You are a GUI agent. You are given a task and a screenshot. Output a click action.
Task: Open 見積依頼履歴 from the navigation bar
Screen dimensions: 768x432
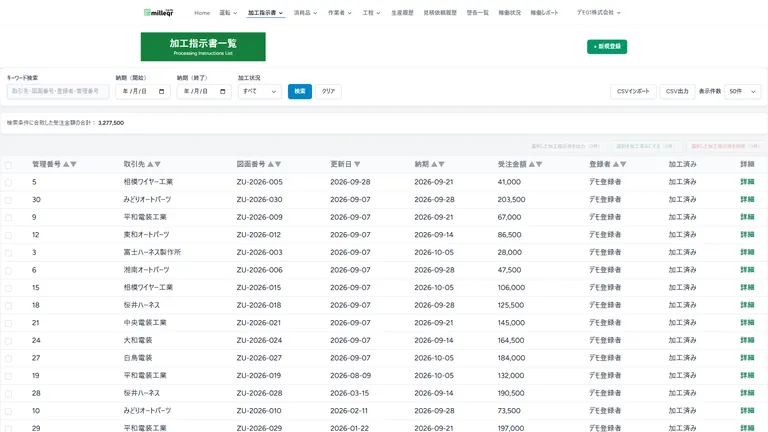440,13
